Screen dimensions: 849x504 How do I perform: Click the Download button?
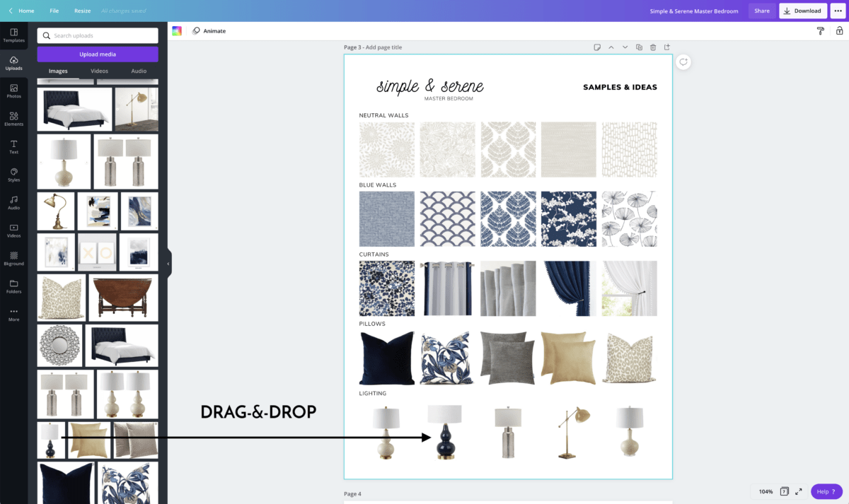(x=802, y=11)
